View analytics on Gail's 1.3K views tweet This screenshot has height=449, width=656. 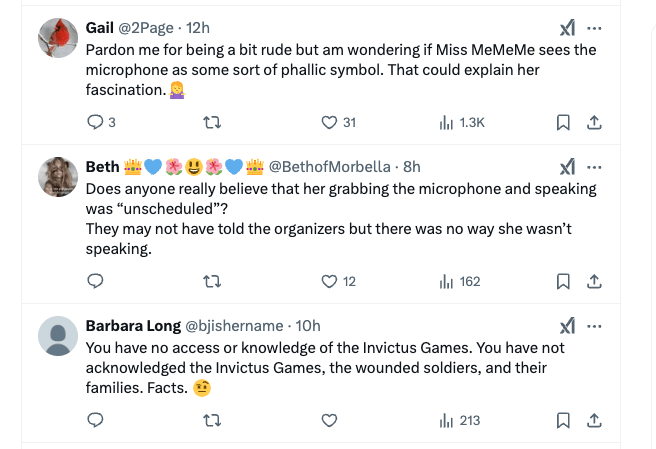pos(461,123)
